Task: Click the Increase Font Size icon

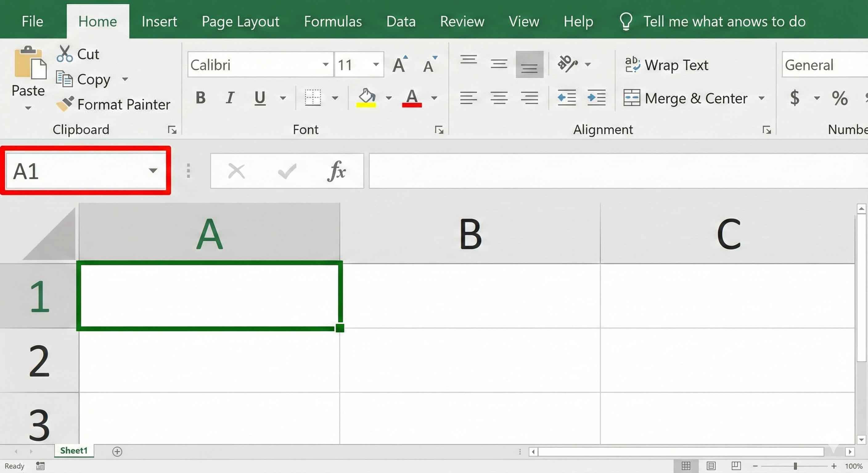Action: coord(400,65)
